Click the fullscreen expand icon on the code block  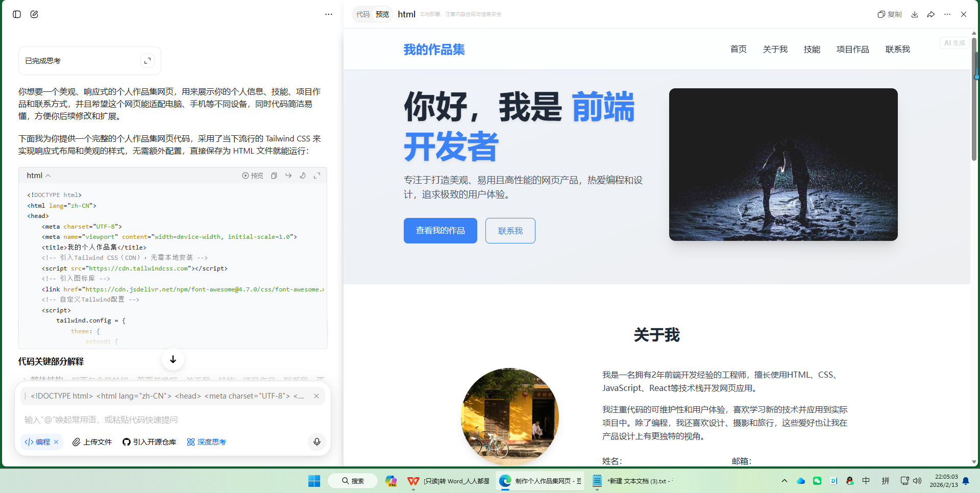317,175
